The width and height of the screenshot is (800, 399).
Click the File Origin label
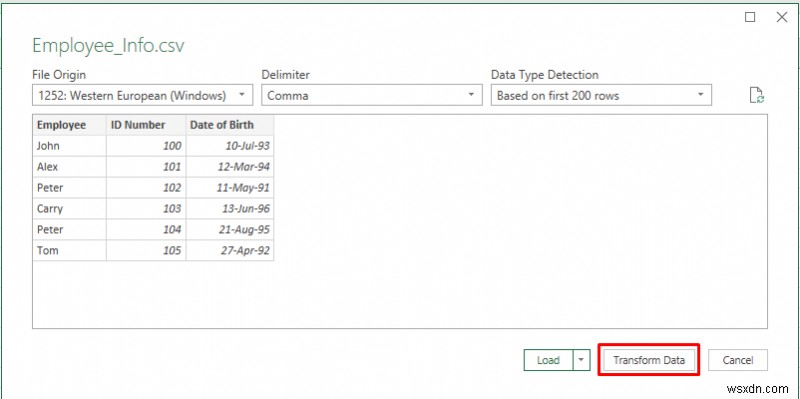(59, 74)
